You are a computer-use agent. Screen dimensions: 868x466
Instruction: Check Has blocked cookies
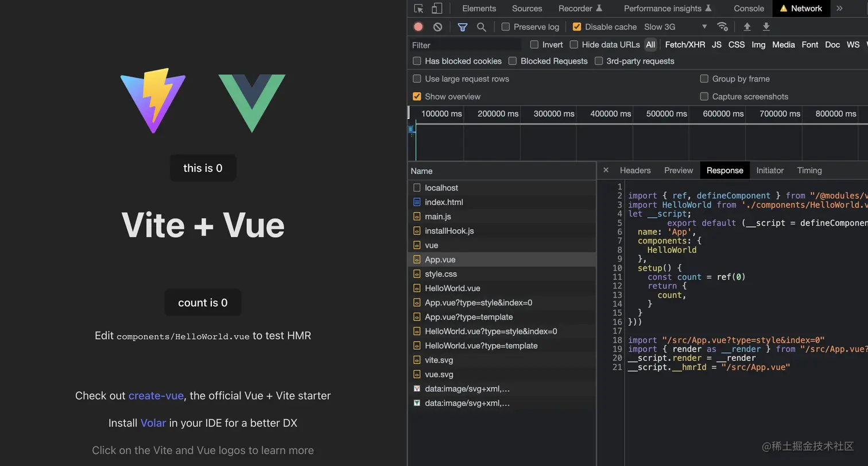click(417, 61)
